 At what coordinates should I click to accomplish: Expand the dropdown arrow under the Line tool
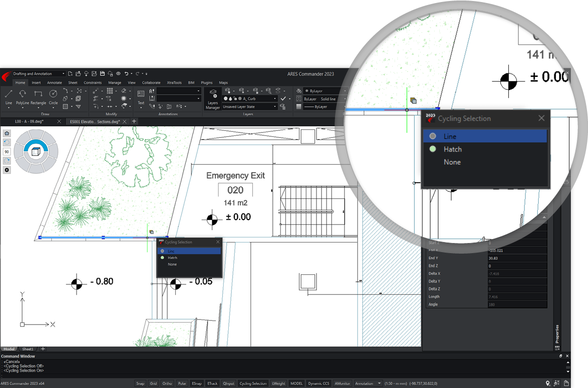click(9, 108)
